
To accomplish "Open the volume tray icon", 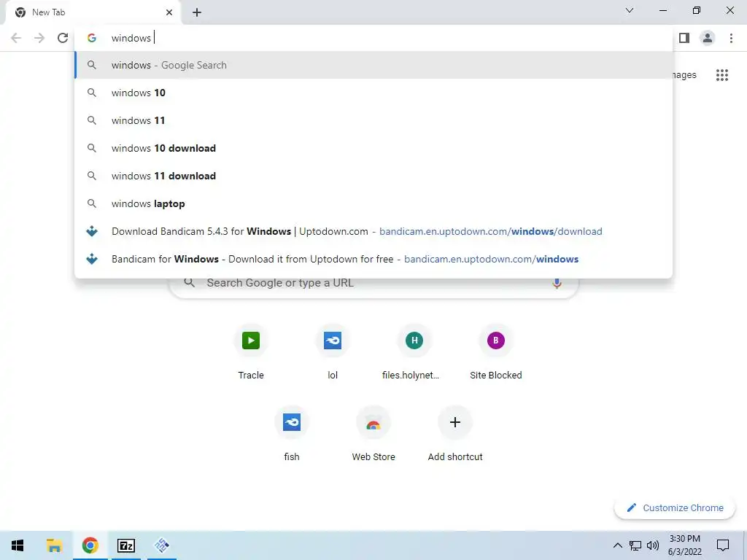I will 653,545.
